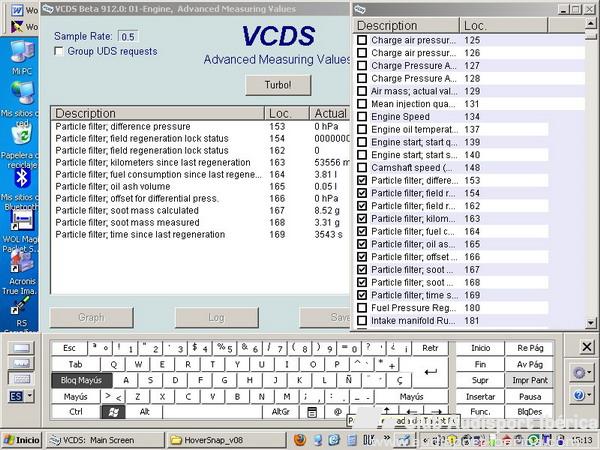The image size is (600, 450).
Task: Click Actual column header in measuring table
Action: (x=330, y=113)
